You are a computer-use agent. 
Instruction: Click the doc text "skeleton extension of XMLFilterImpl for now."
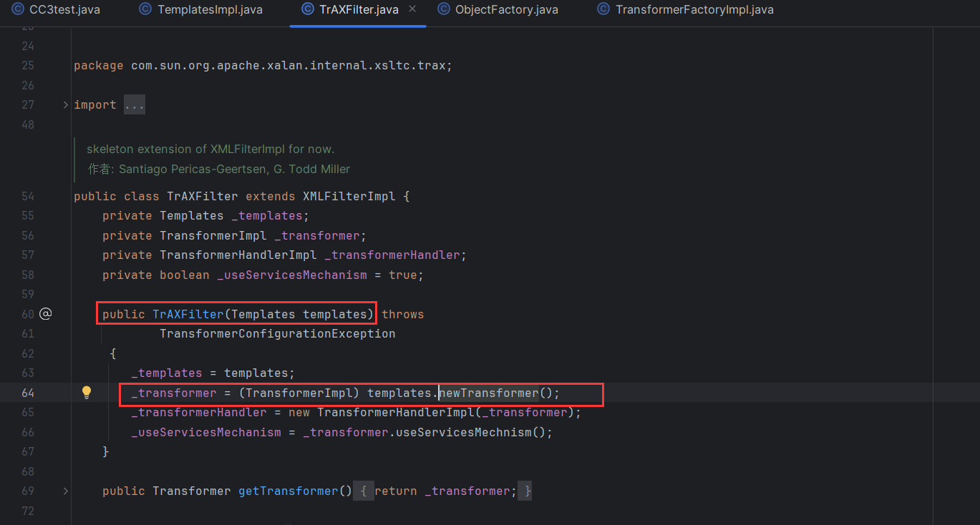click(210, 149)
